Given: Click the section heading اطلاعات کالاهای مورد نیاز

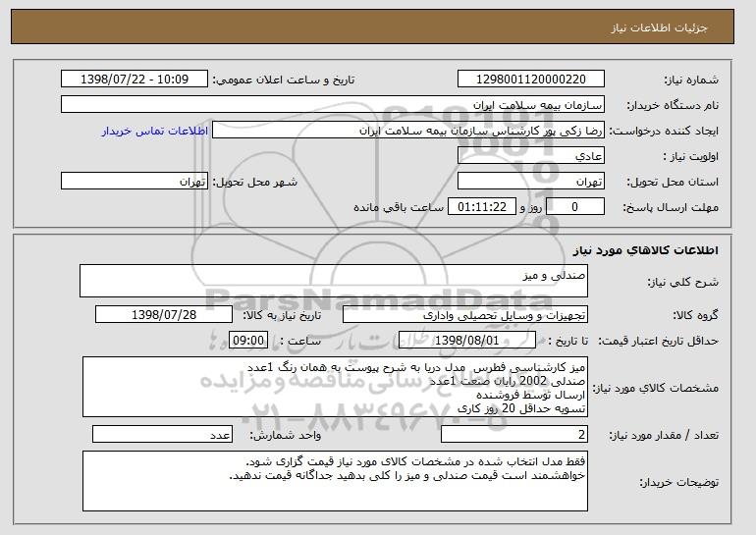Looking at the screenshot, I should click(x=646, y=250).
